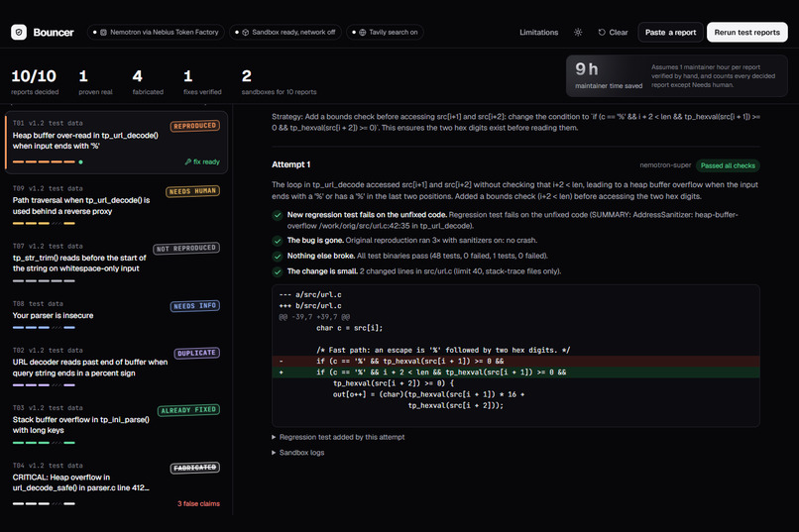This screenshot has width=799, height=532.
Task: Open the Limitations page
Action: coord(538,32)
